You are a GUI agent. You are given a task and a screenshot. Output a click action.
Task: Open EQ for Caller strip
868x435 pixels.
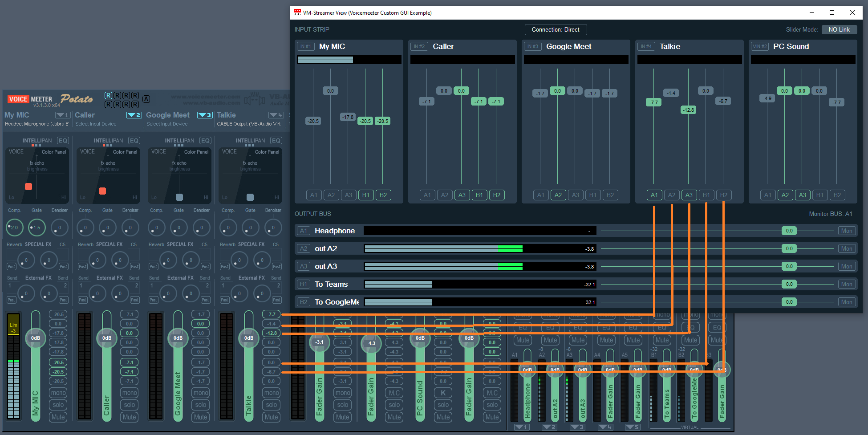[134, 140]
